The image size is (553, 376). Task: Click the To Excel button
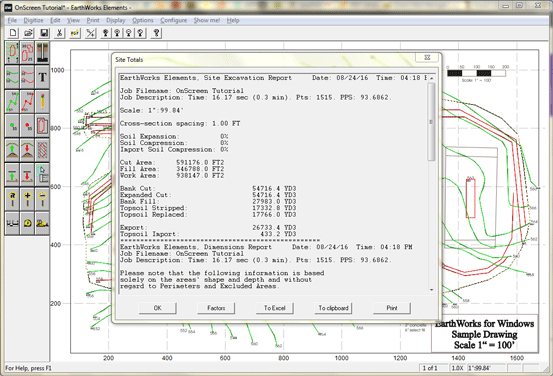(274, 308)
